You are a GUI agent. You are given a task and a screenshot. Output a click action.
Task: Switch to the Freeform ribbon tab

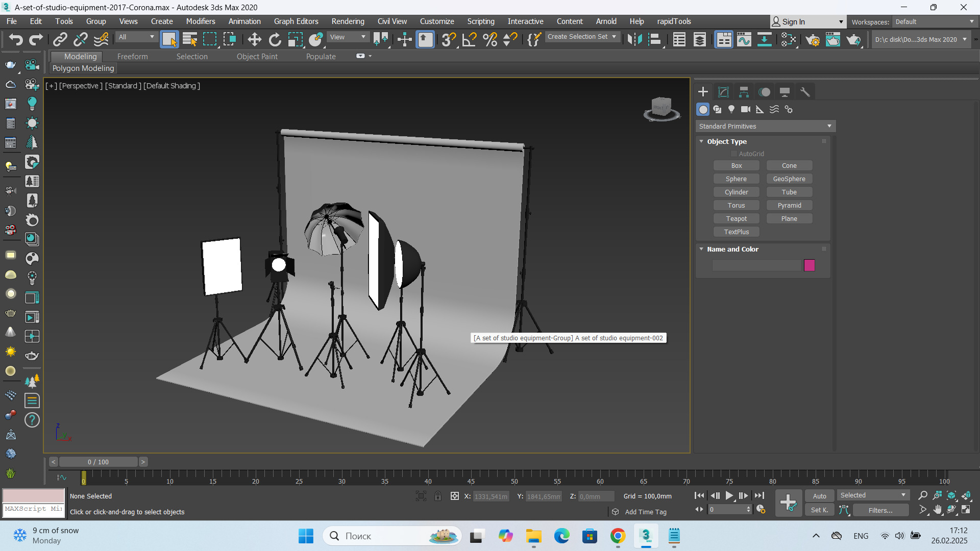click(x=132, y=56)
